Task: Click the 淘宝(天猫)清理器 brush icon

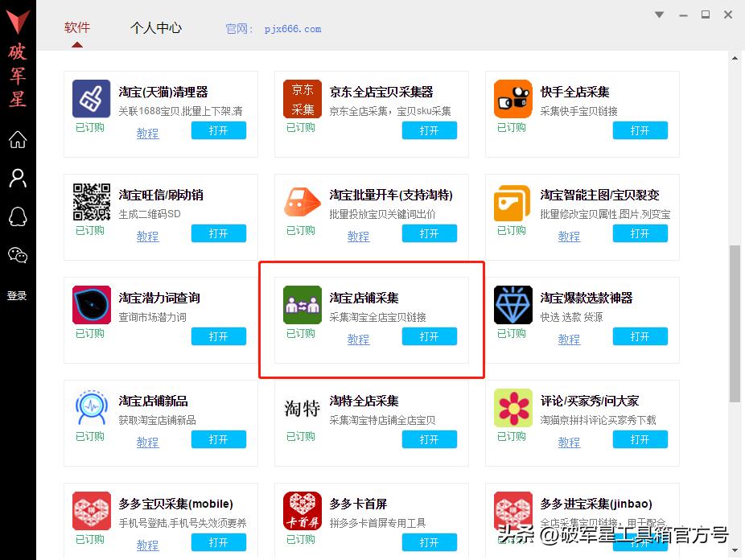Action: point(91,98)
